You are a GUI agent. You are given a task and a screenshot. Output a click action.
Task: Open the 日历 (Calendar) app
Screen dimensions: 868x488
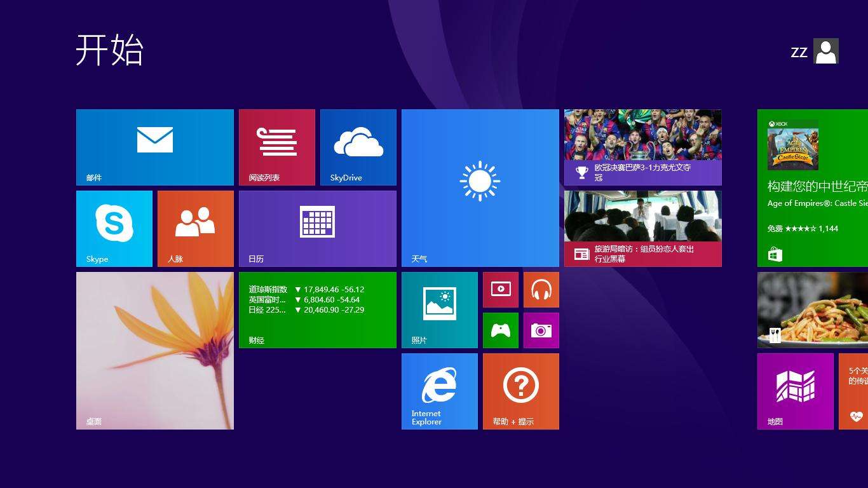(x=317, y=228)
